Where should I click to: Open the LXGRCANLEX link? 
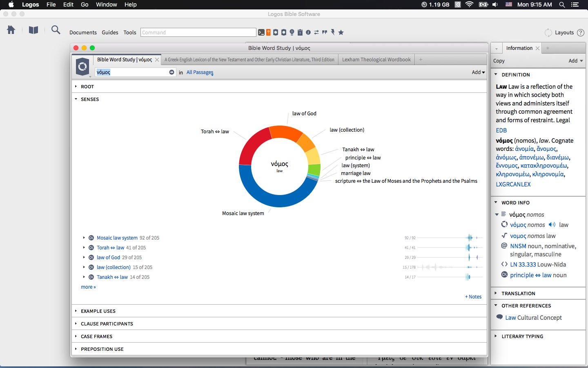pos(513,184)
